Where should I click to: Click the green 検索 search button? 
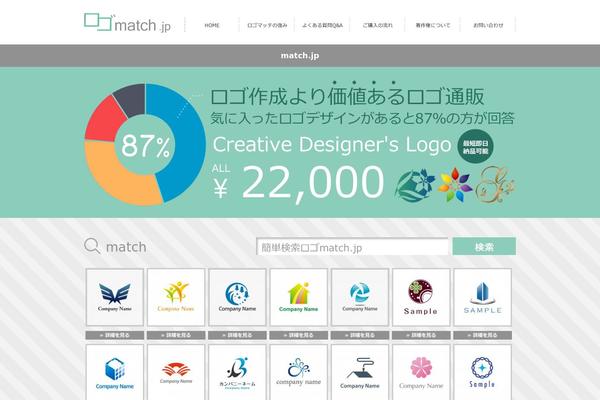pos(484,247)
